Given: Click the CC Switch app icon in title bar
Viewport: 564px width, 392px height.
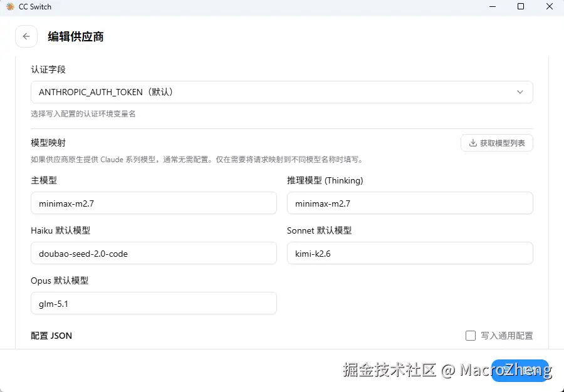Looking at the screenshot, I should click(x=10, y=6).
